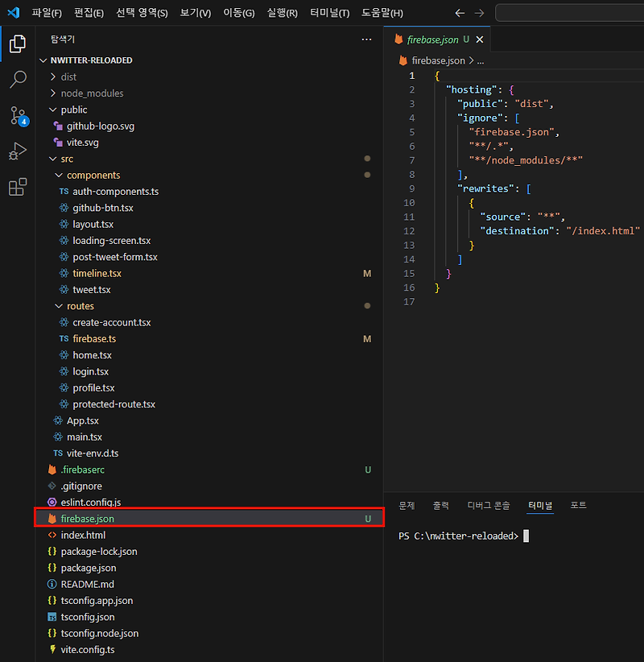This screenshot has height=662, width=644.
Task: Open the 실행(R) menu
Action: pos(283,13)
